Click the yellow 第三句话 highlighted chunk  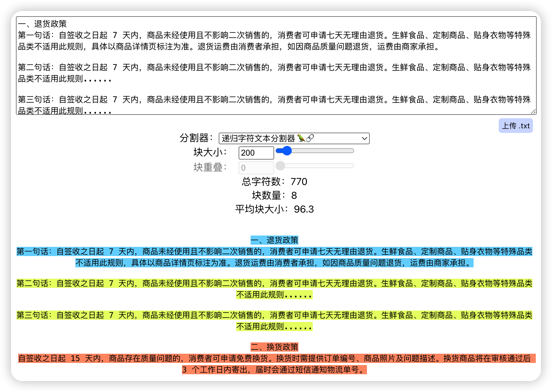pos(274,315)
